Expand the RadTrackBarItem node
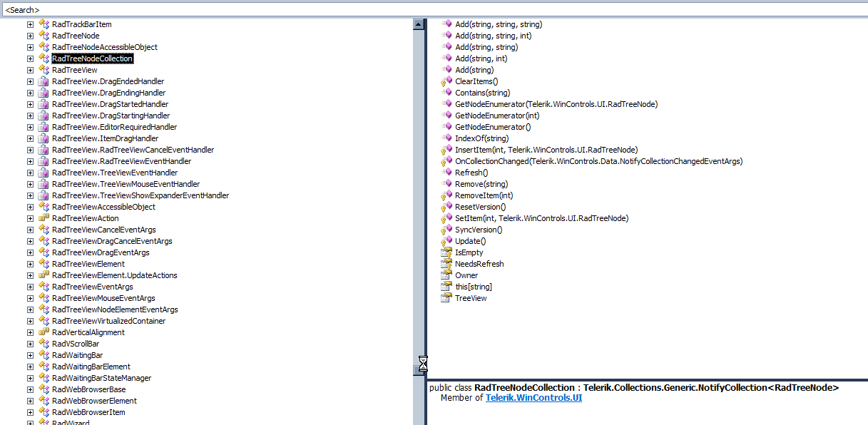Image resolution: width=868 pixels, height=425 pixels. point(30,24)
